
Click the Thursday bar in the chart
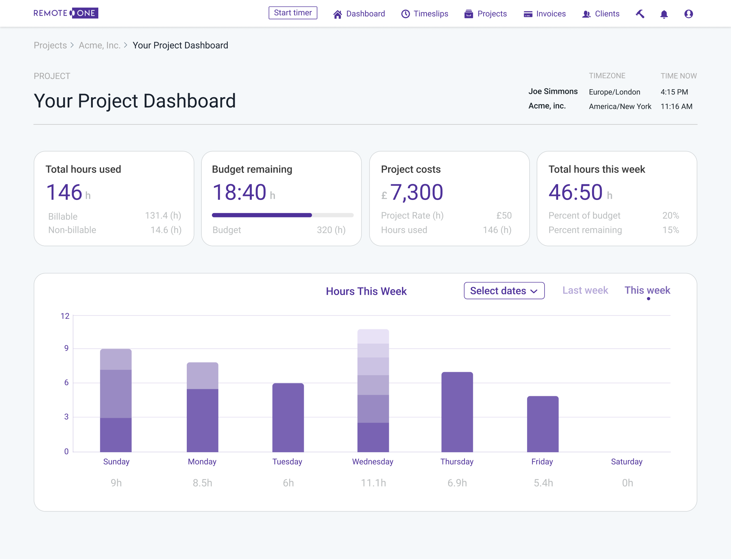tap(457, 412)
